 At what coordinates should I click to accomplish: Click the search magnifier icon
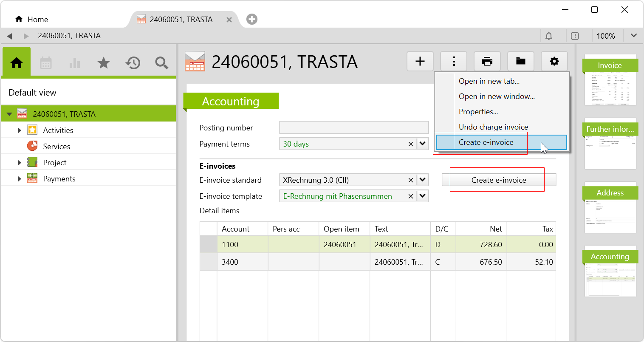coord(161,63)
